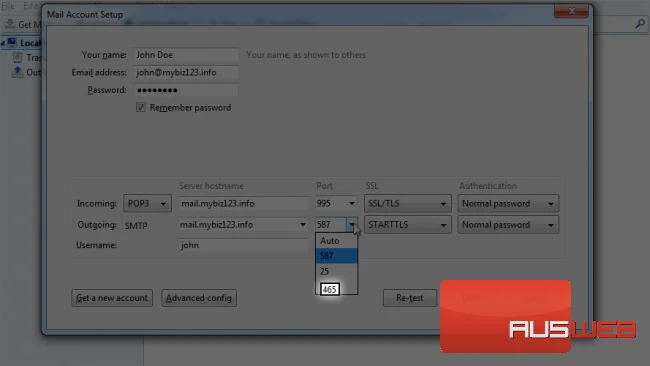Open the File menu in main window

coord(7,6)
